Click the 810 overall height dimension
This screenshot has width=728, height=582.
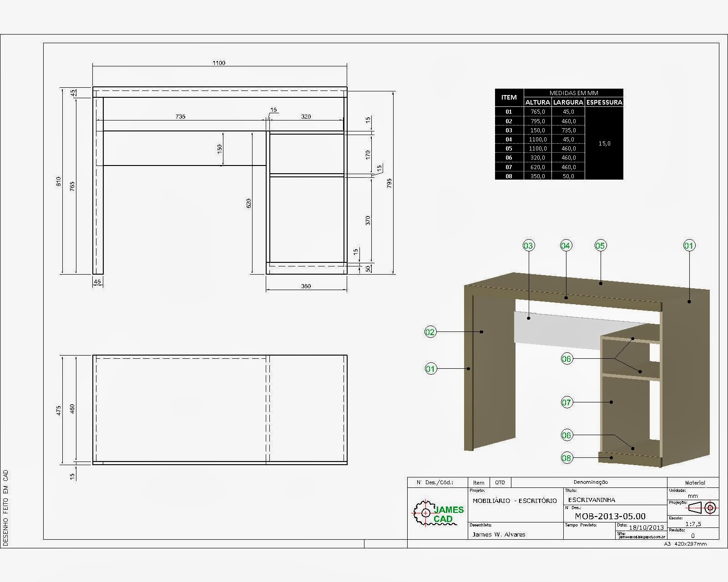click(x=58, y=183)
